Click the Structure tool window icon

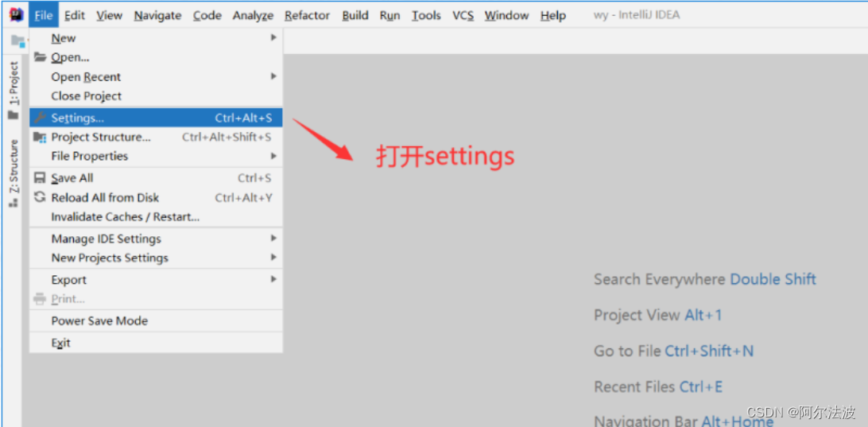coord(13,204)
